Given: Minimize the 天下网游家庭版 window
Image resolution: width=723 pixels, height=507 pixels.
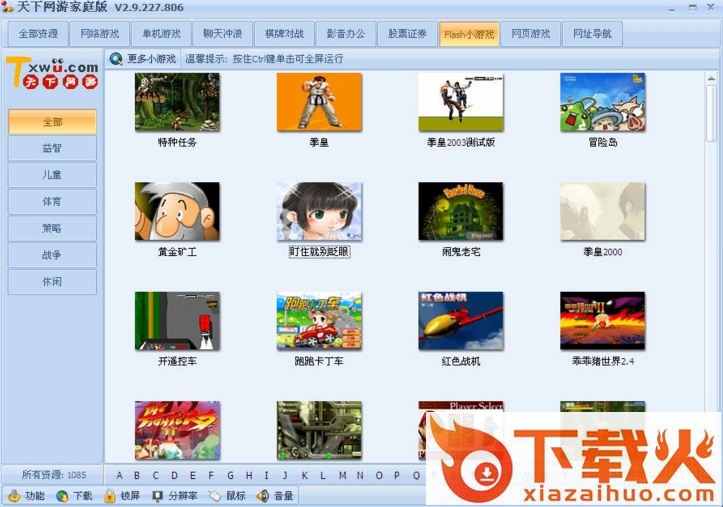Looking at the screenshot, I should pyautogui.click(x=672, y=8).
